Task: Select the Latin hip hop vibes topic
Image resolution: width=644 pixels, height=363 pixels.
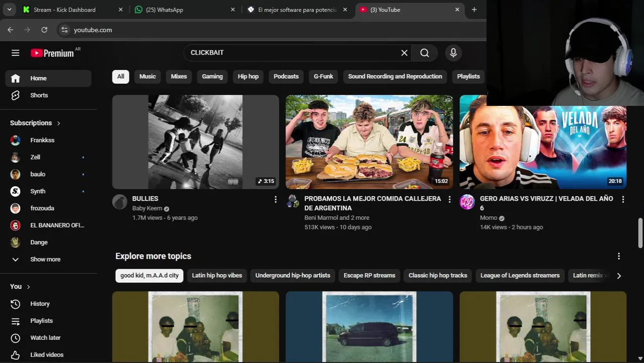Action: pos(217,276)
